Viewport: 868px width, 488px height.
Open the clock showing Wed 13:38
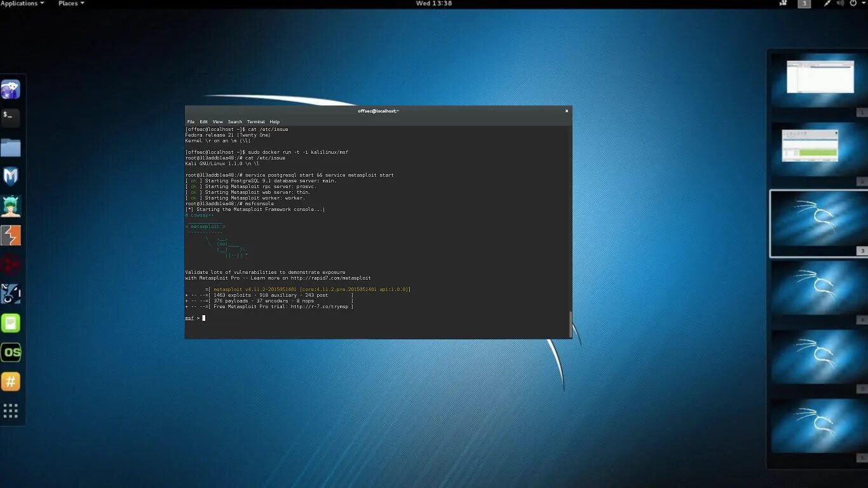click(433, 3)
